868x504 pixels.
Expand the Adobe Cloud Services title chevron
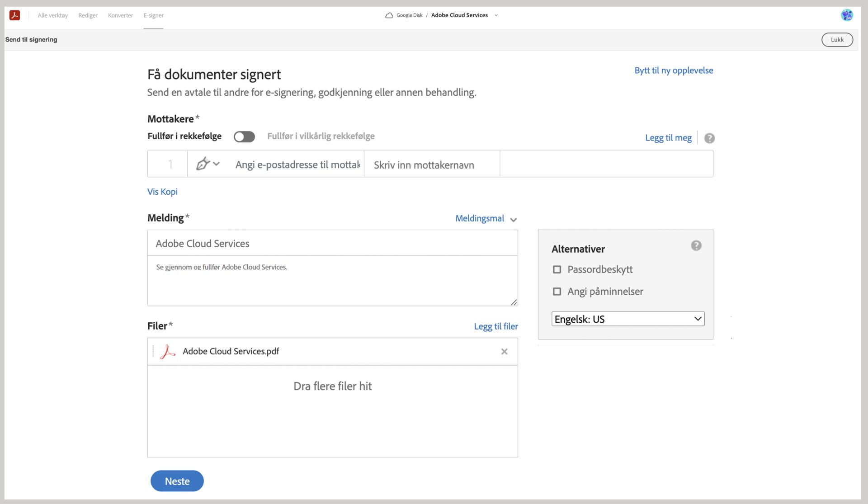coord(496,15)
